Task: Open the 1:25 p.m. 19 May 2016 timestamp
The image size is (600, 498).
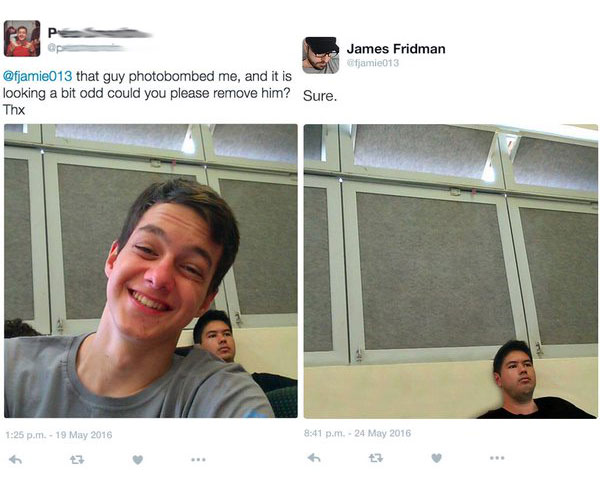Action: pos(59,435)
